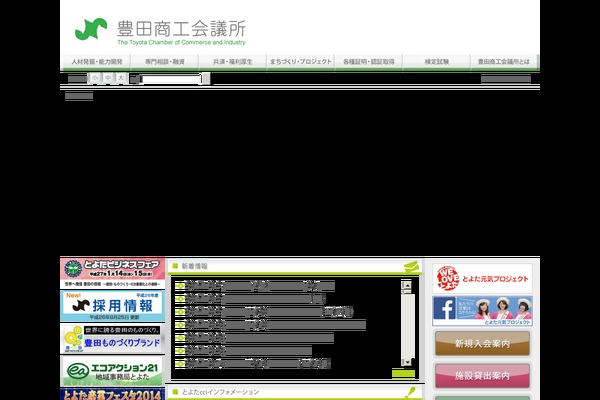Image resolution: width=600 pixels, height=400 pixels.
Task: Open the 専門相談・融資 menu
Action: [x=165, y=62]
